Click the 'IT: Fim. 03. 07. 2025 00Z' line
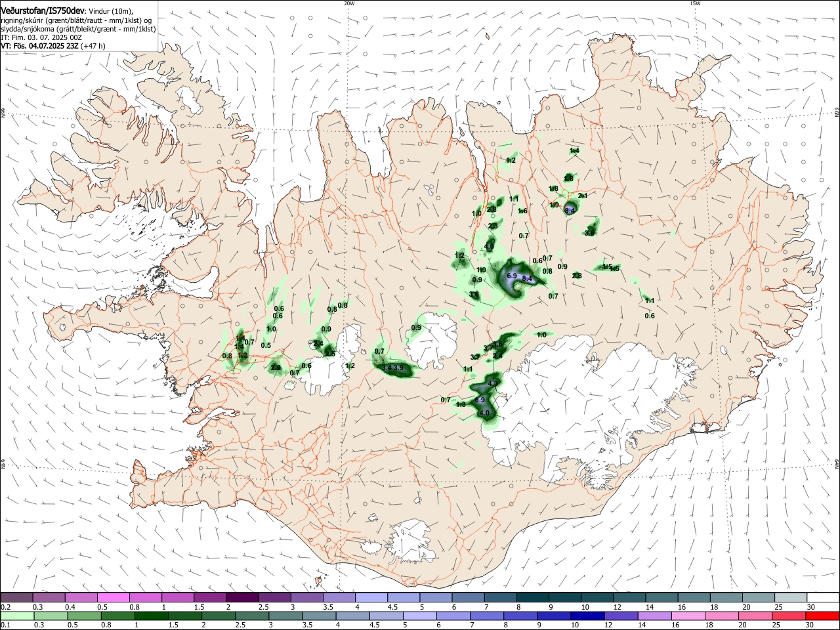Image resolution: width=840 pixels, height=630 pixels. pyautogui.click(x=41, y=37)
